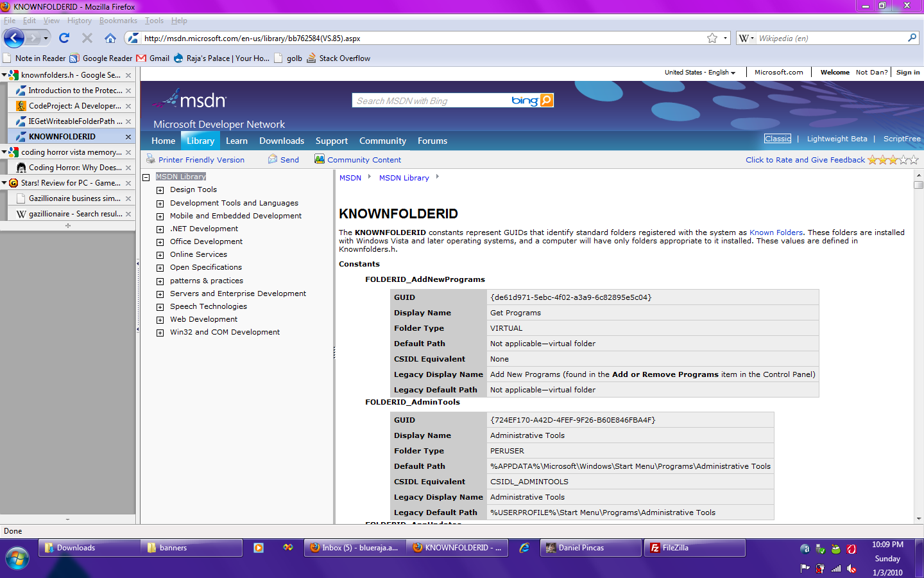
Task: Expand the Web Development node
Action: click(160, 320)
